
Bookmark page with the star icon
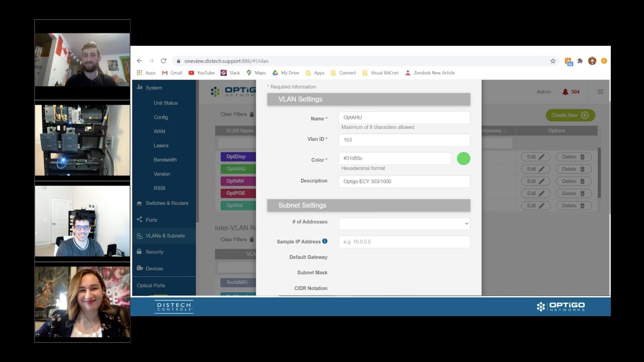pyautogui.click(x=553, y=61)
